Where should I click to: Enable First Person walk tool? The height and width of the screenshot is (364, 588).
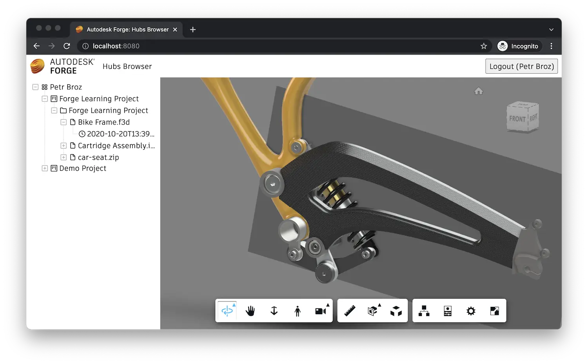[x=298, y=311]
